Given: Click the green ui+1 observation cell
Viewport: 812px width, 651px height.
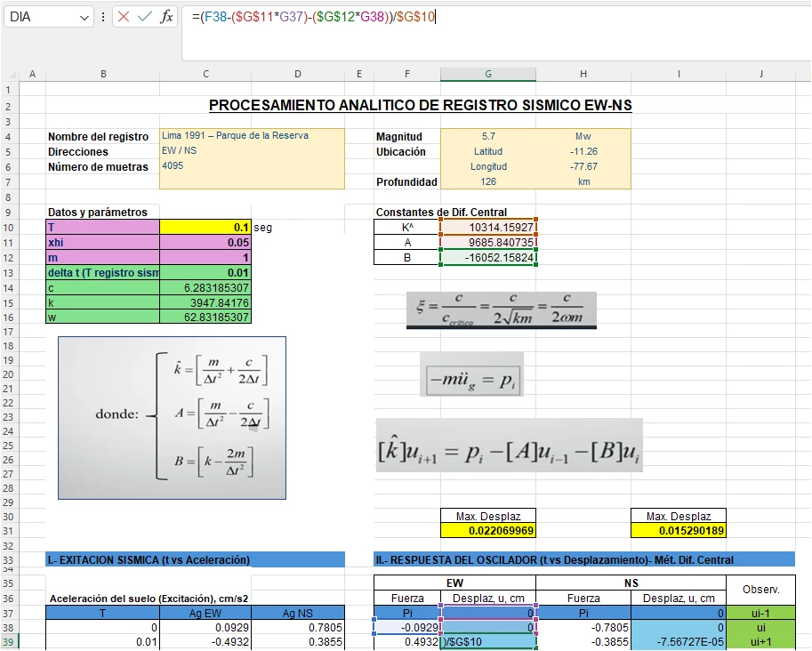Looking at the screenshot, I should (x=760, y=642).
